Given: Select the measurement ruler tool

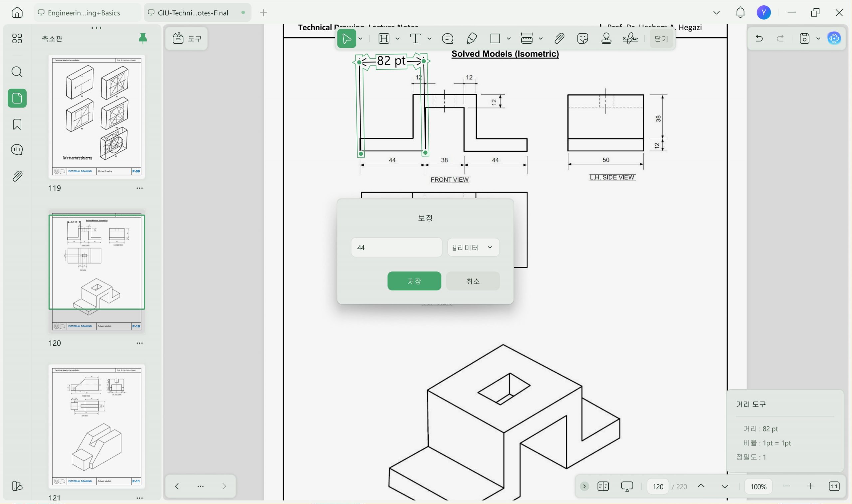Looking at the screenshot, I should pos(527,38).
